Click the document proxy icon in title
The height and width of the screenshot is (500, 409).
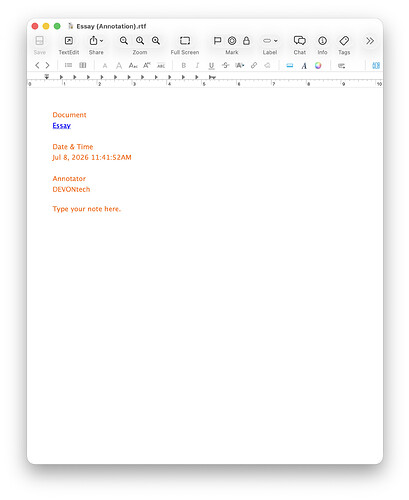pos(70,26)
